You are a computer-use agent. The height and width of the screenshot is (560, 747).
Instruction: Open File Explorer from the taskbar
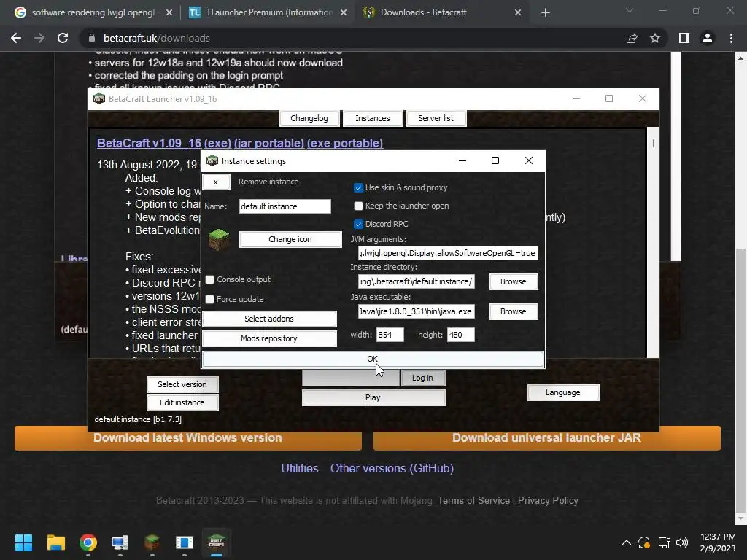[x=55, y=542]
